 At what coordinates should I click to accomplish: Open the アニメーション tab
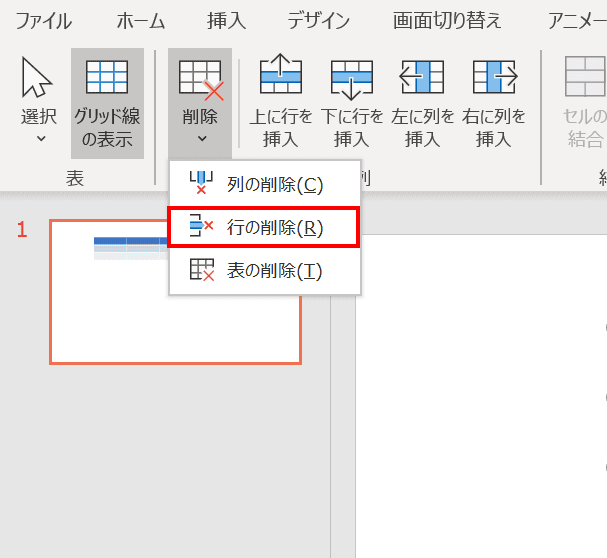[x=577, y=21]
